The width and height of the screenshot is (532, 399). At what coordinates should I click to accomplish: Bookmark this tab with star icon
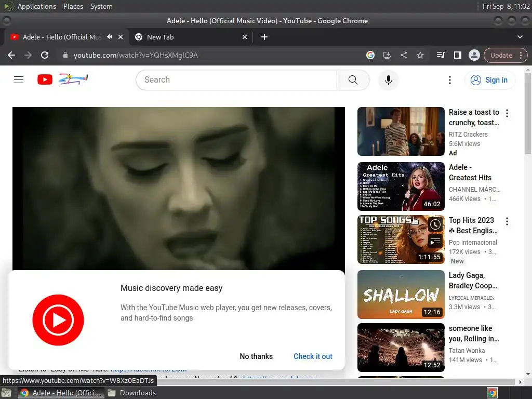click(x=420, y=55)
